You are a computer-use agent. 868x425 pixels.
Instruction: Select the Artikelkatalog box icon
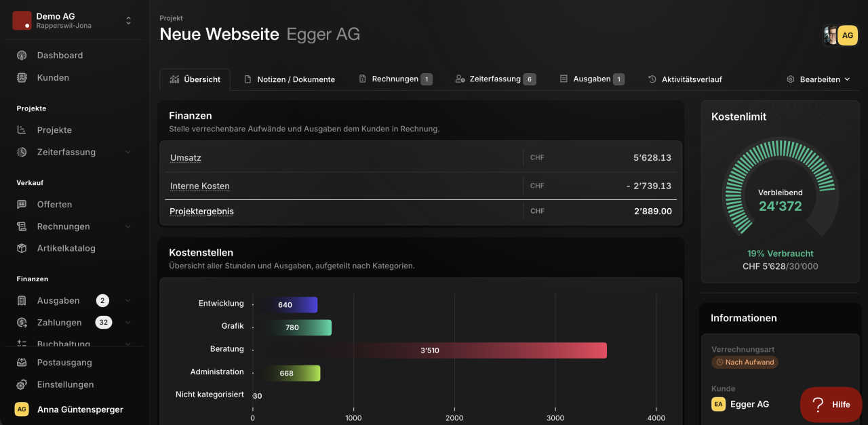tap(22, 248)
